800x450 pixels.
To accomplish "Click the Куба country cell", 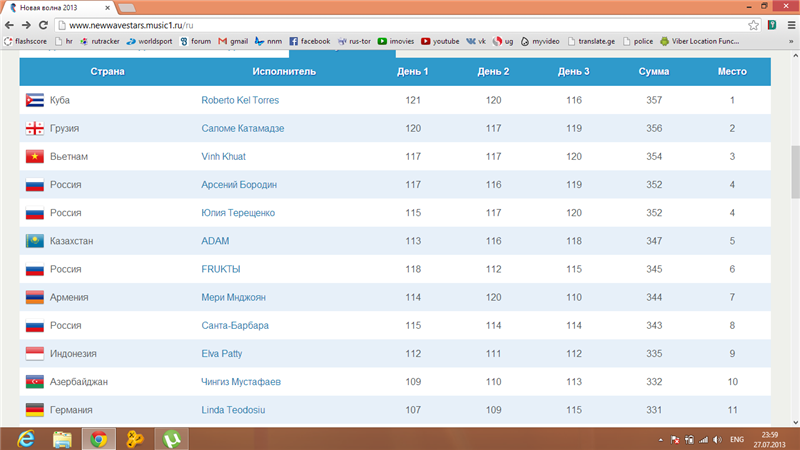I will 60,100.
